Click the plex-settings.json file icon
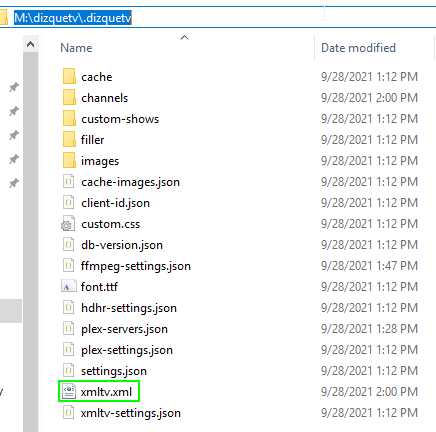 [68, 350]
